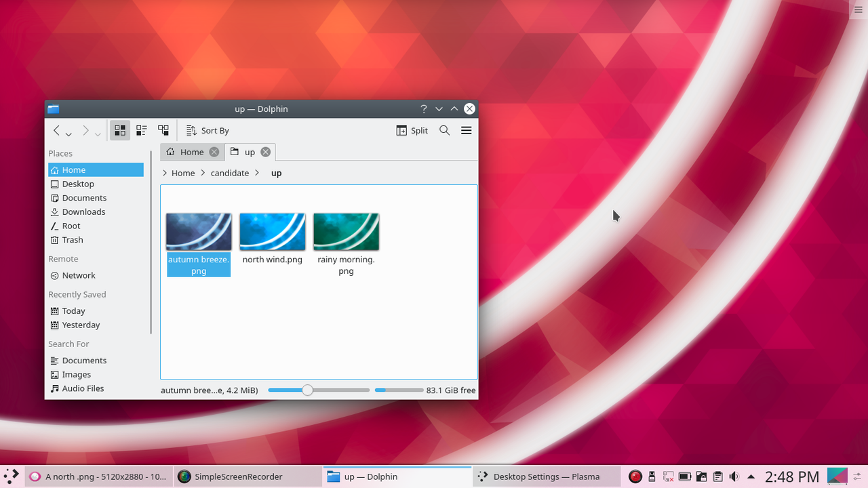Click the north wind.png file name
Screen dimensions: 868x488
273,260
